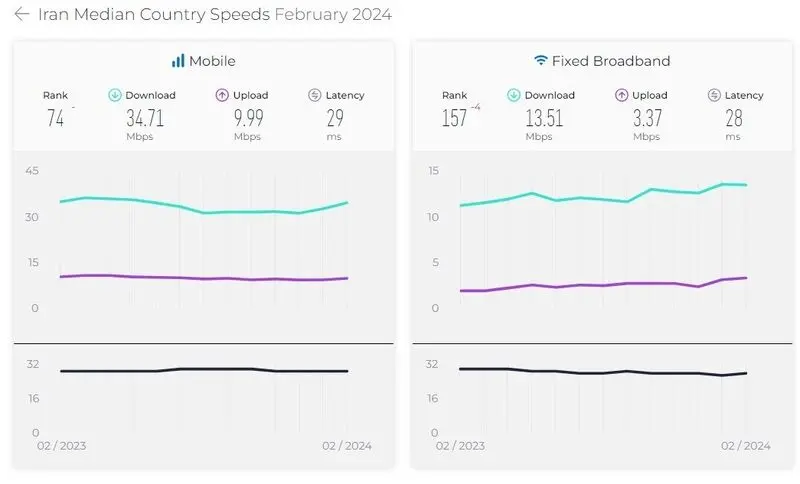The height and width of the screenshot is (484, 800).
Task: Click the broadband download value 13.51
Action: tap(544, 118)
